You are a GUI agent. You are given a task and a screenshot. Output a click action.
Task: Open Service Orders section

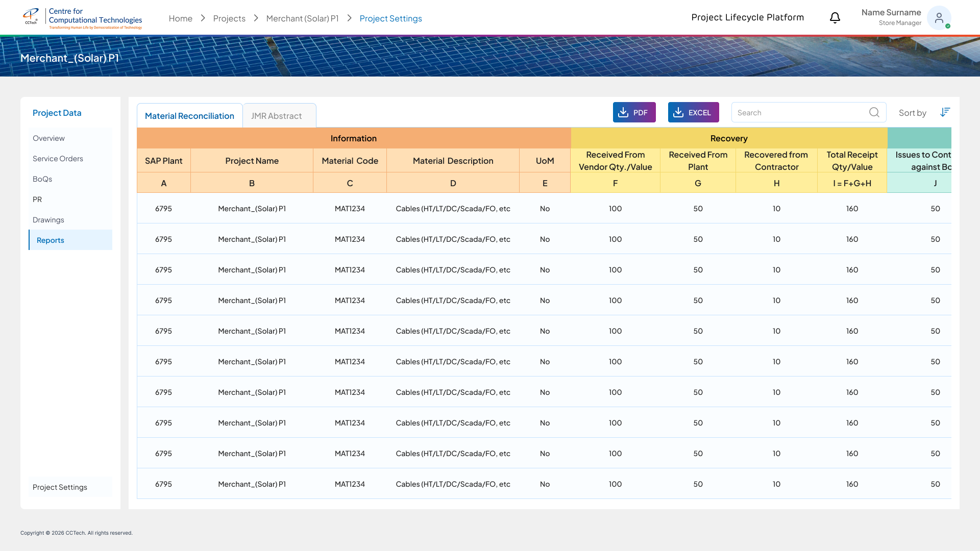click(x=58, y=159)
